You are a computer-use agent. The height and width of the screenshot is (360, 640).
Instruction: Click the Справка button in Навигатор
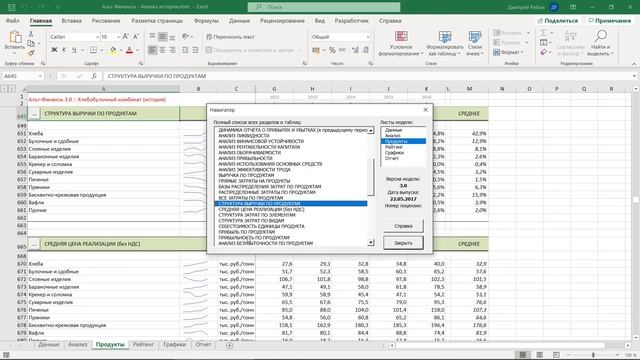point(403,226)
